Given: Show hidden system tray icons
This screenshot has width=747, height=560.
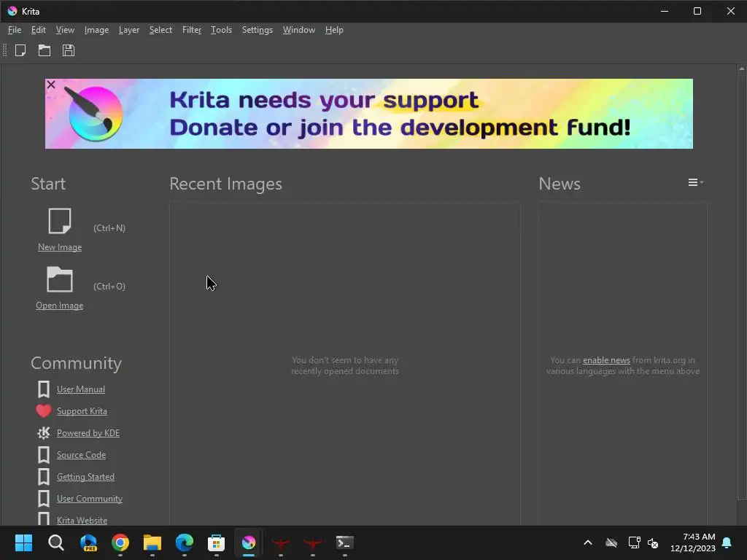Looking at the screenshot, I should click(588, 542).
